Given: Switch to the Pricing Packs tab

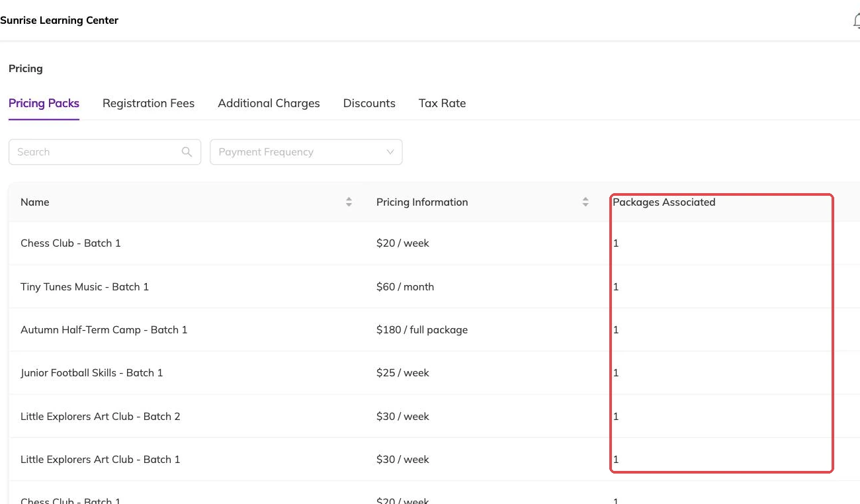Looking at the screenshot, I should coord(44,103).
